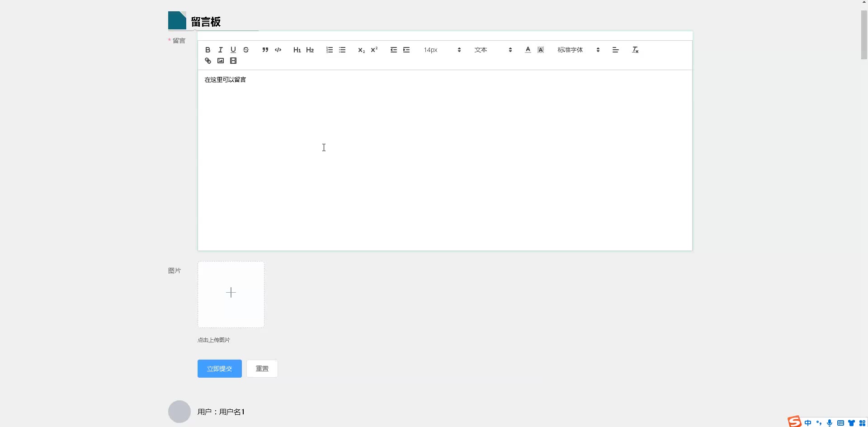
Task: Toggle Sogou punctuation mode
Action: click(x=819, y=423)
